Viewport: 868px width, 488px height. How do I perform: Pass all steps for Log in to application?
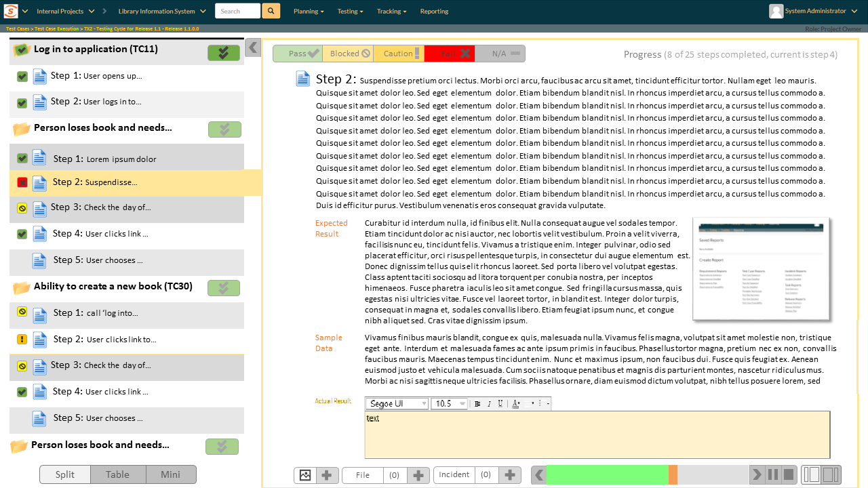point(224,53)
